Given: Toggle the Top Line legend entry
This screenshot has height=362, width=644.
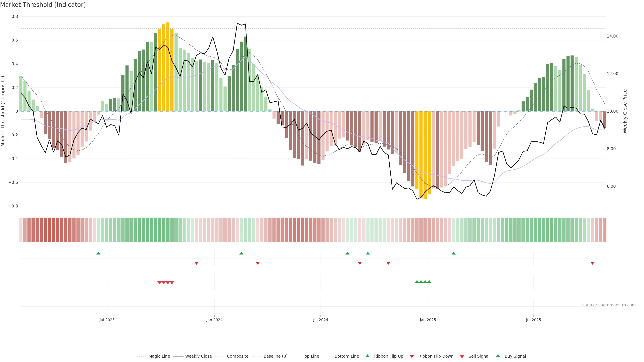Looking at the screenshot, I should pyautogui.click(x=311, y=356).
